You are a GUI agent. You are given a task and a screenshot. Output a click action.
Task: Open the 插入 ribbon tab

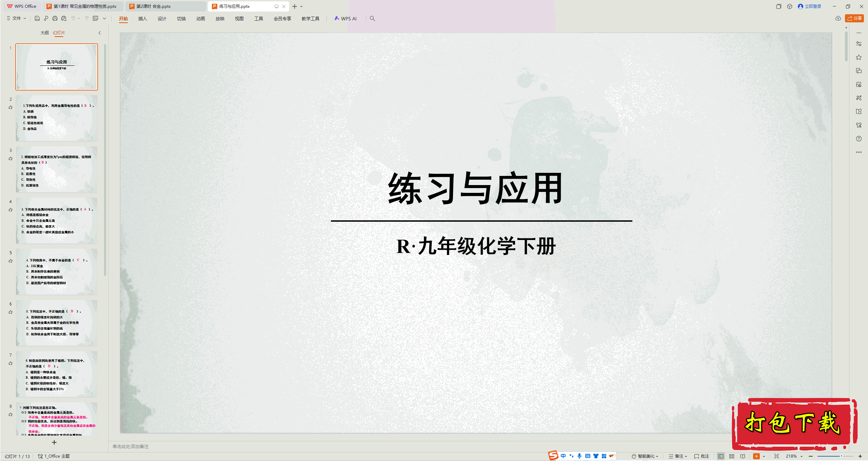pyautogui.click(x=143, y=19)
